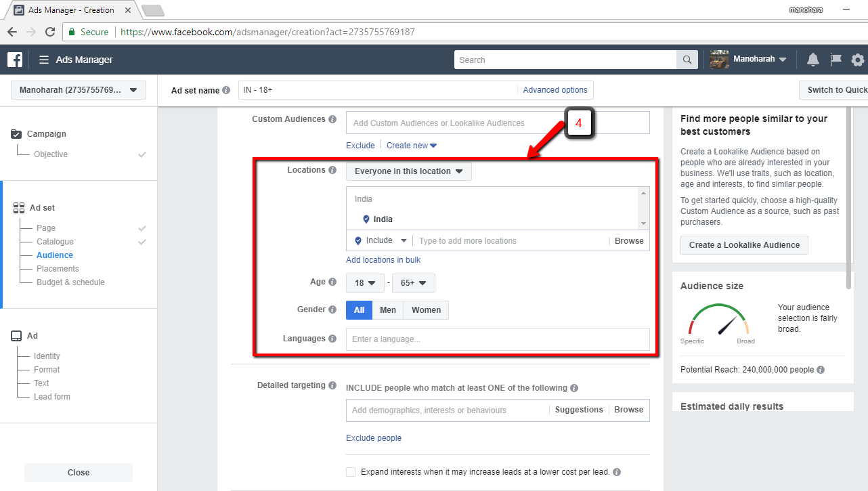Go to Catalogue step in sidebar

pyautogui.click(x=55, y=242)
